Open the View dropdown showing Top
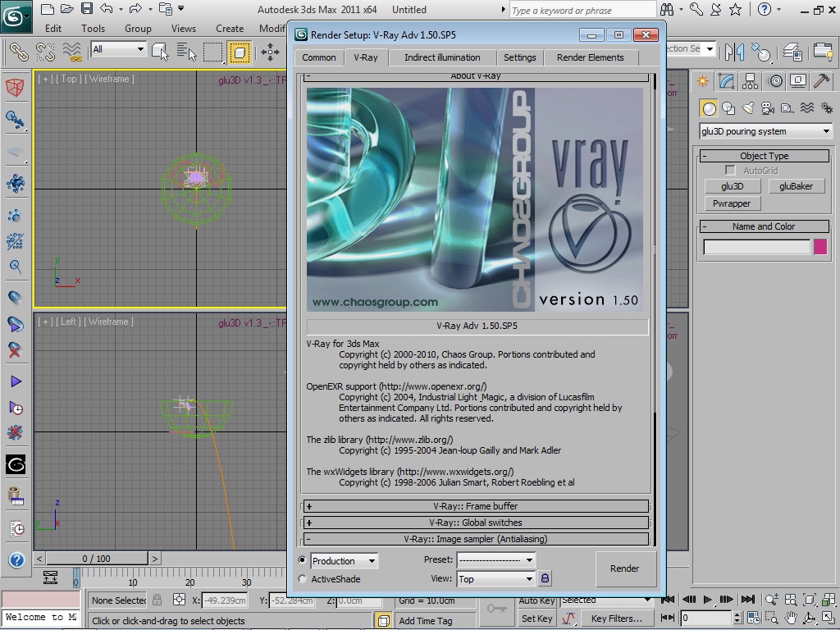Image resolution: width=840 pixels, height=630 pixels. tap(495, 579)
